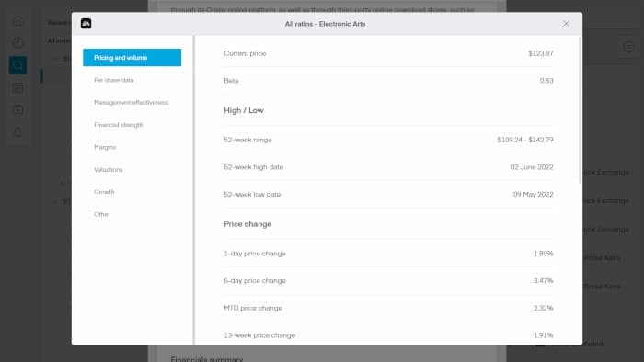644x362 pixels.
Task: Click the 5-day price change value 3.47%
Action: [x=543, y=281]
